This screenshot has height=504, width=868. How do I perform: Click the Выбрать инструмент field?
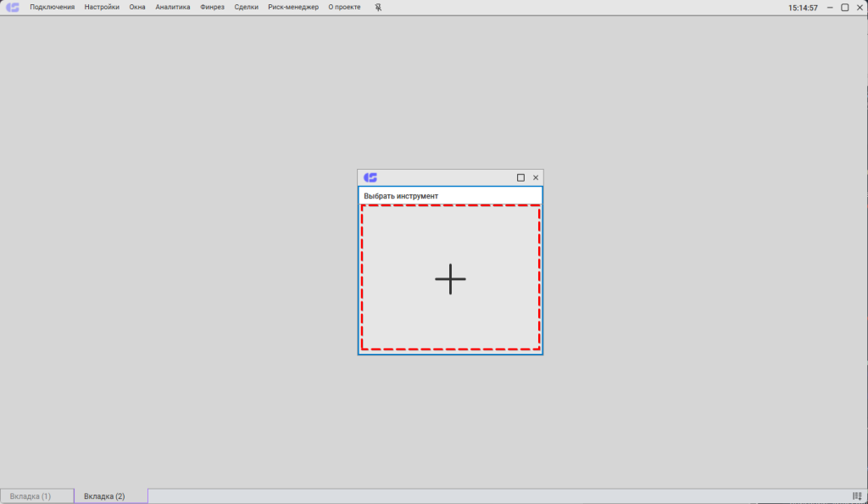coord(450,196)
